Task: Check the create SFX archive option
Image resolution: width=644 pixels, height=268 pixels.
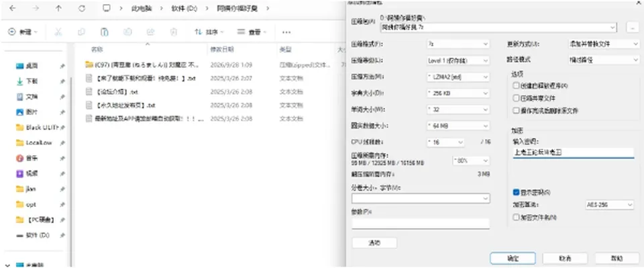Action: click(x=517, y=85)
